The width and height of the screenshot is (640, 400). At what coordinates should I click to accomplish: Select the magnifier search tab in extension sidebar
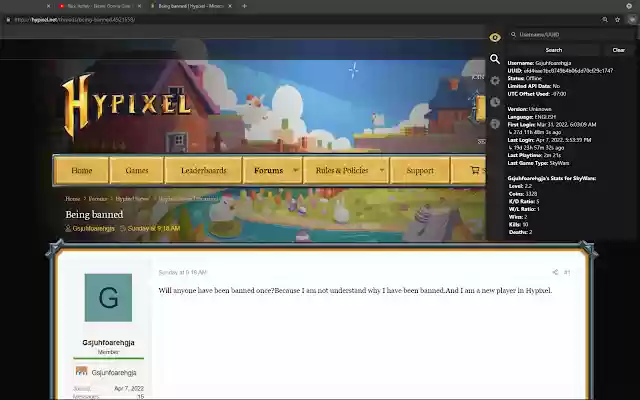[x=495, y=59]
